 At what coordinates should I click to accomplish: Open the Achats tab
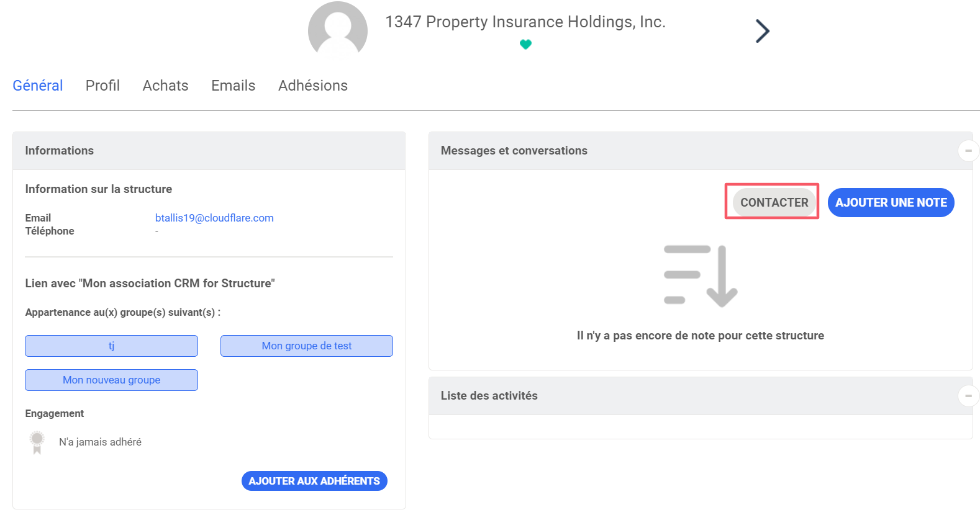(165, 86)
